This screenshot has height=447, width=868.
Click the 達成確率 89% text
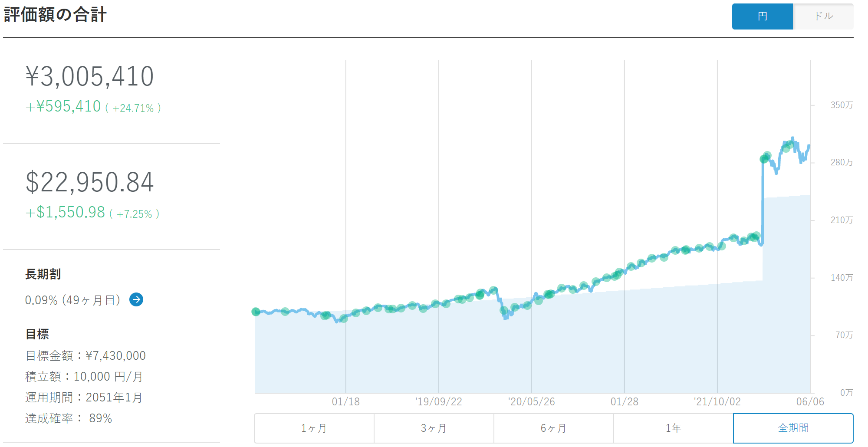(69, 418)
